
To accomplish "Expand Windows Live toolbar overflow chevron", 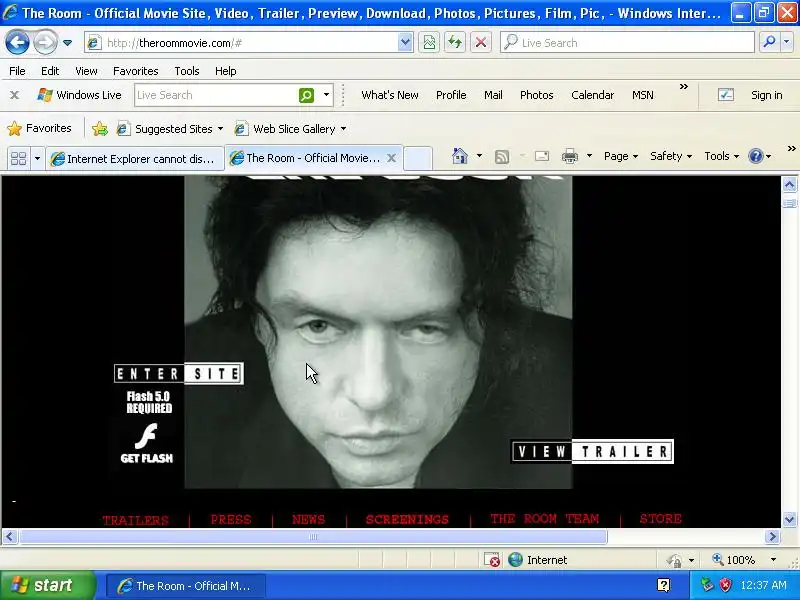I will (x=684, y=87).
